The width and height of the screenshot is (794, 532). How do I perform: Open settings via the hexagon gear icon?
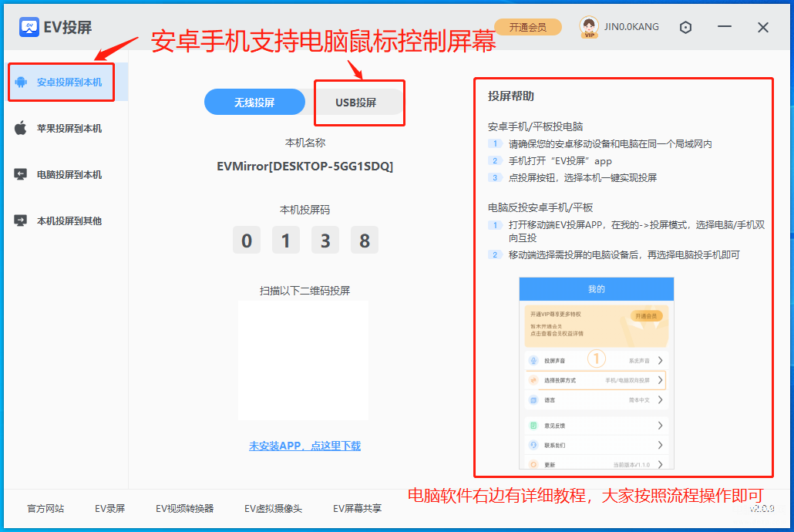click(685, 27)
